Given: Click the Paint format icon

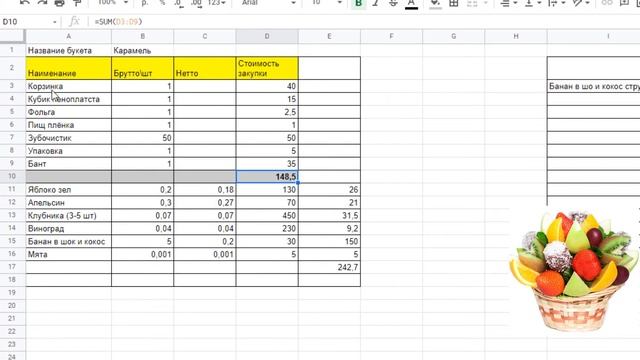Looking at the screenshot, I should point(77,2).
